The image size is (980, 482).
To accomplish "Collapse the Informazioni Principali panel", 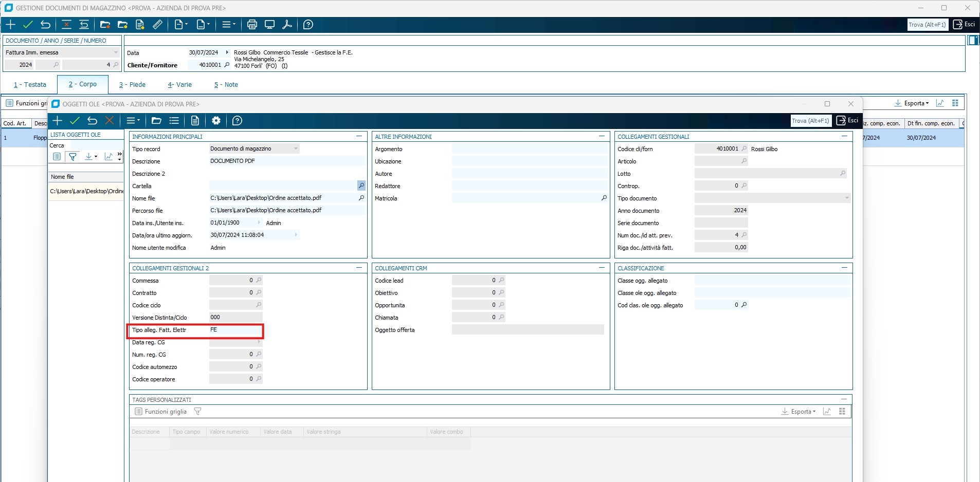I will pos(359,136).
